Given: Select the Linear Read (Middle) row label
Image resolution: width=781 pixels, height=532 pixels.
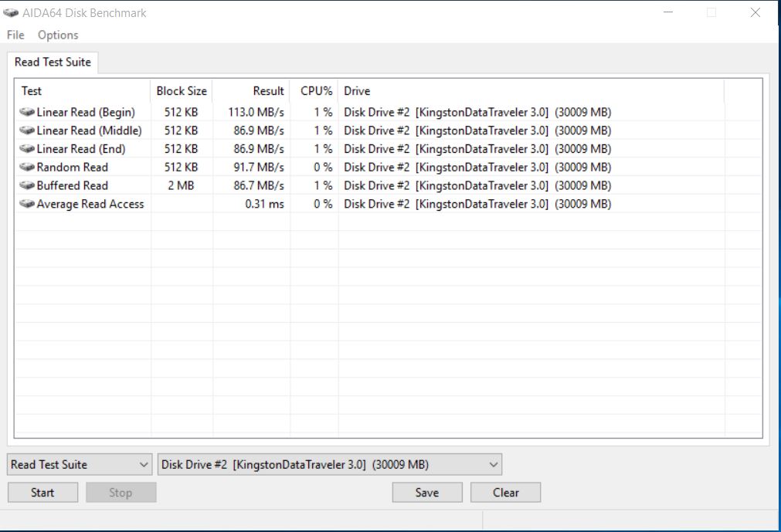Looking at the screenshot, I should (89, 130).
